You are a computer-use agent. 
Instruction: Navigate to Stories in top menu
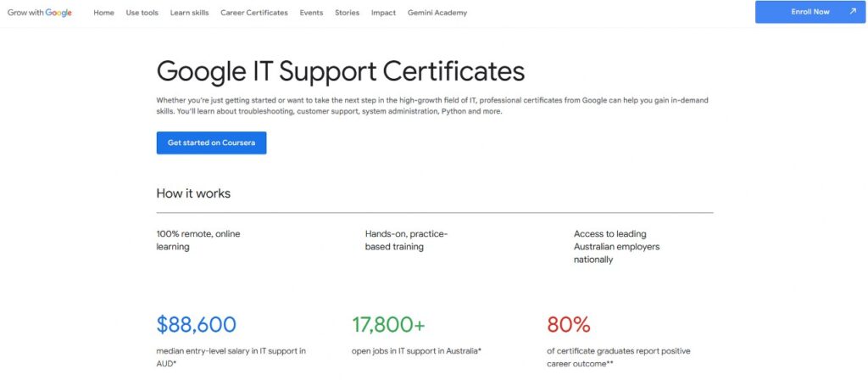(347, 13)
